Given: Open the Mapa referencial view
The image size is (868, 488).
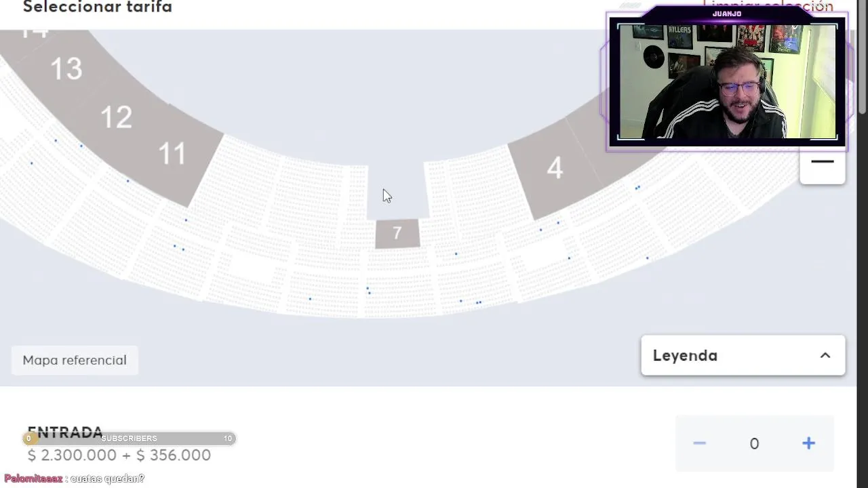Looking at the screenshot, I should (75, 360).
